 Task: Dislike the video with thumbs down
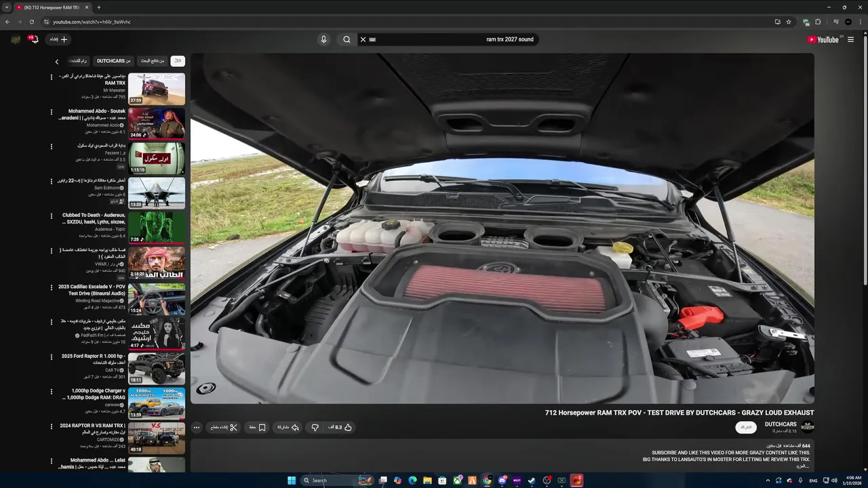click(315, 427)
